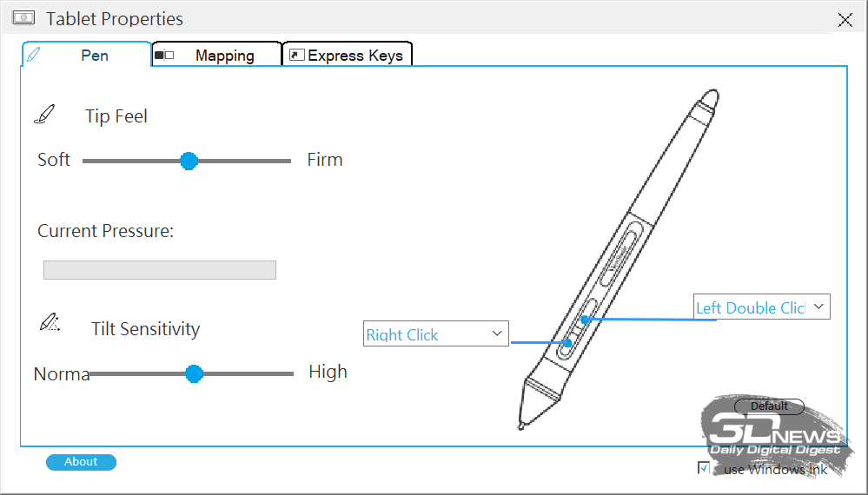Open the Right Click dropdown

point(435,333)
